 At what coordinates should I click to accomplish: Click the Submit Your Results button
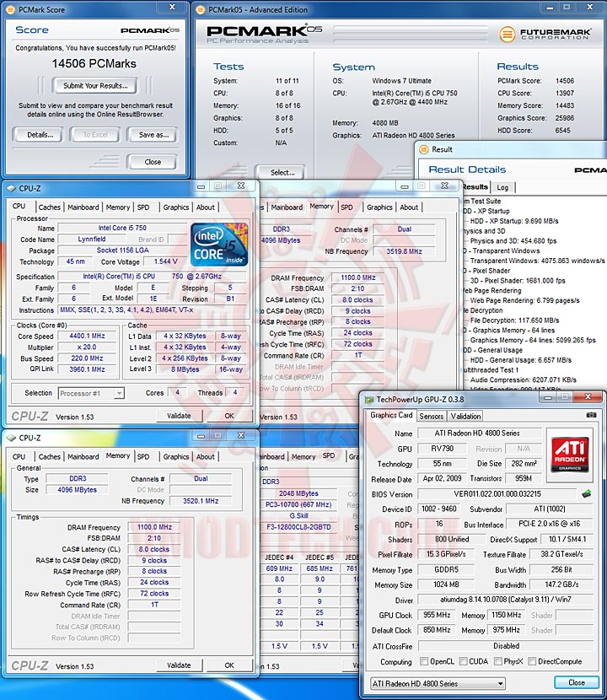(x=95, y=86)
